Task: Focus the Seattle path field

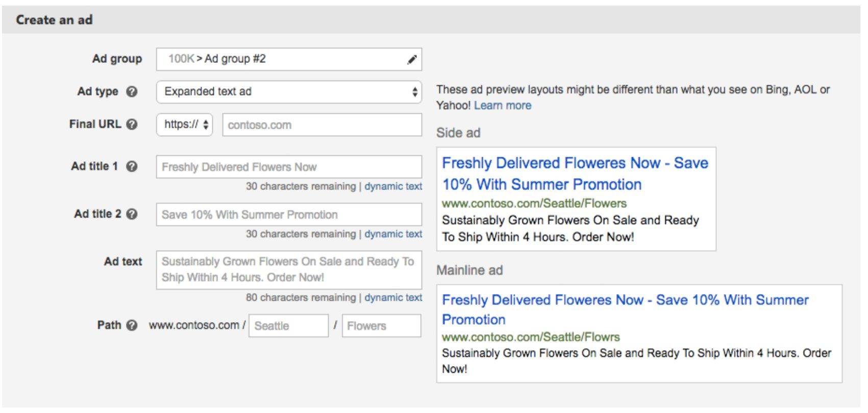Action: (288, 326)
